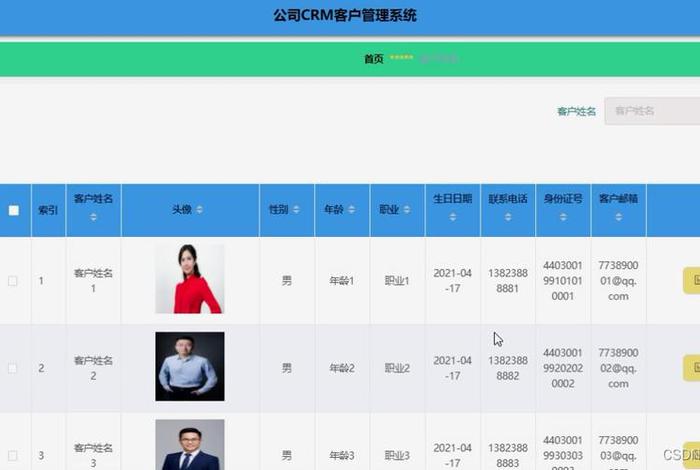The image size is (700, 470).
Task: Click the 身份证号 column header
Action: pyautogui.click(x=562, y=199)
